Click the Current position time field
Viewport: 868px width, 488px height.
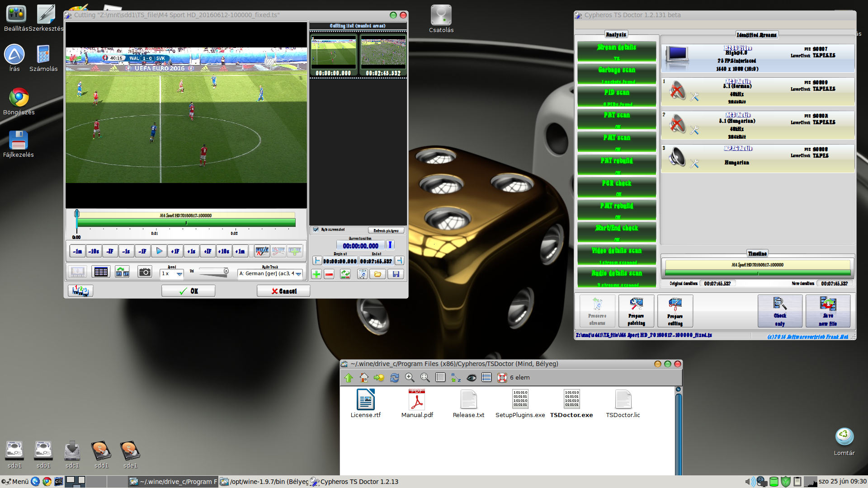click(361, 246)
